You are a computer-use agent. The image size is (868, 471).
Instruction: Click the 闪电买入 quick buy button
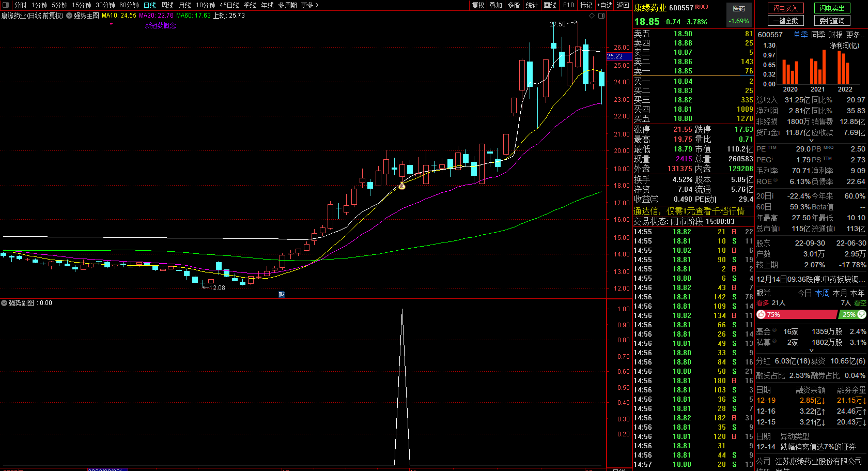785,8
